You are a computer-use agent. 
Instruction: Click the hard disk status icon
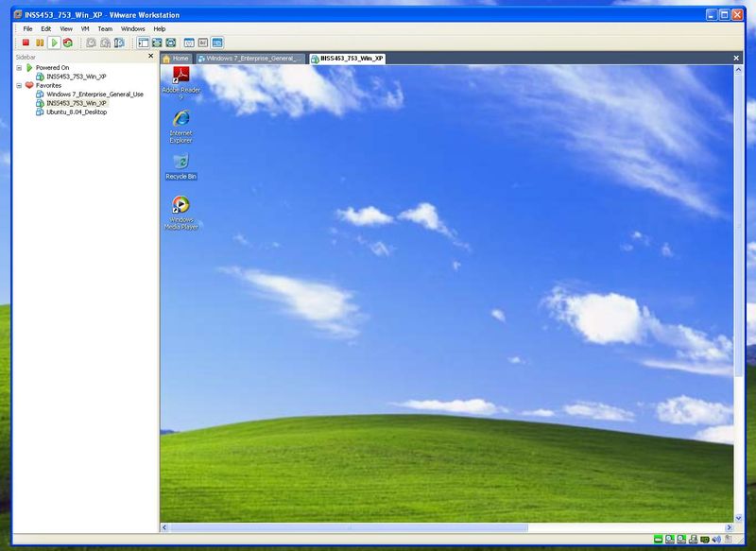click(658, 540)
